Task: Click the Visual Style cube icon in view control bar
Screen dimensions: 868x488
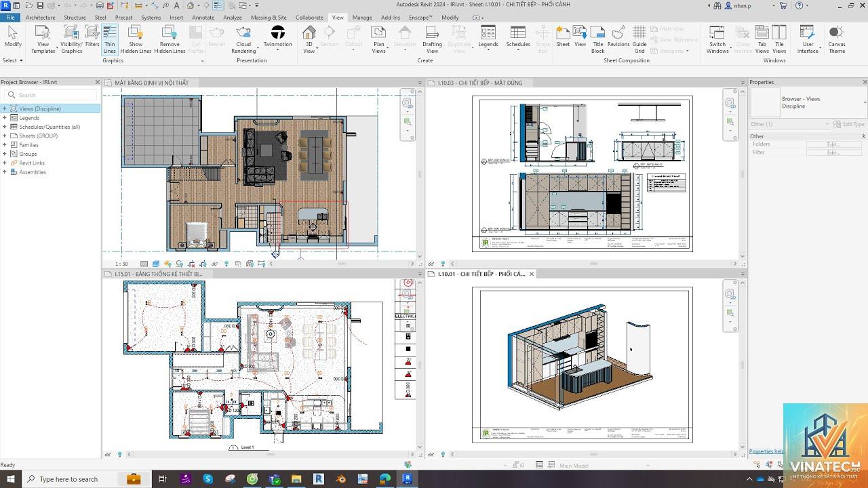Action: 156,264
